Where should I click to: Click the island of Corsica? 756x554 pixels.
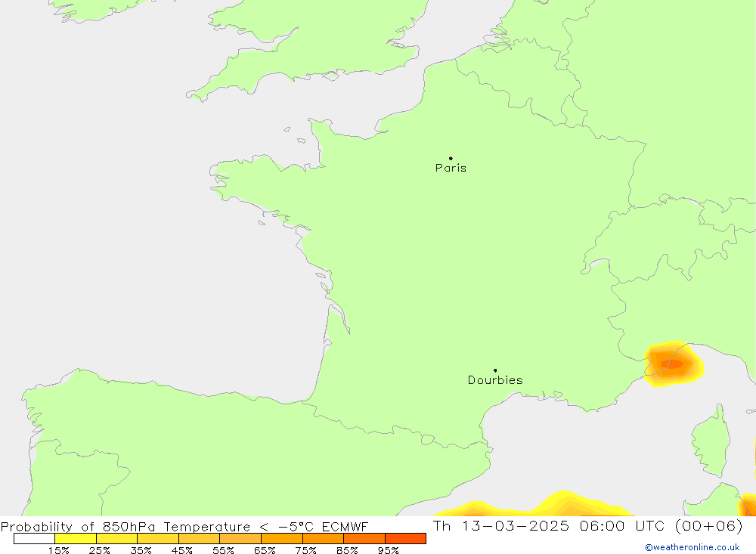coord(711,441)
